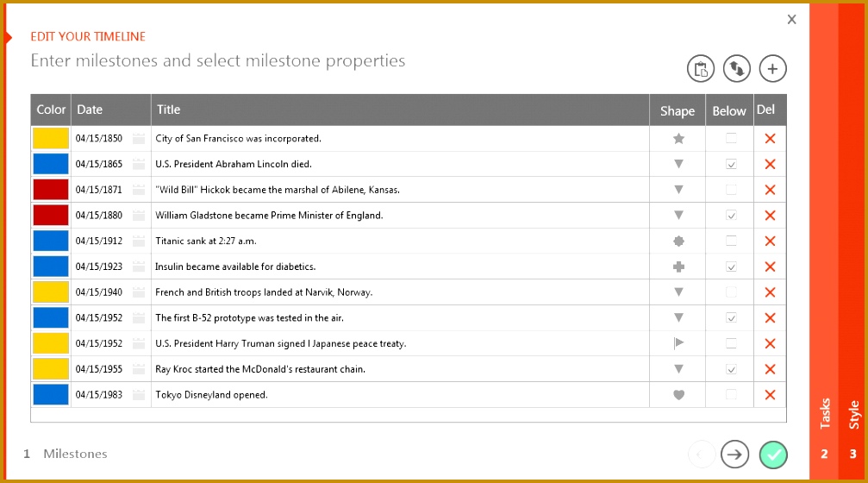
Task: Change the flag shape for Harry Truman row
Action: (678, 343)
